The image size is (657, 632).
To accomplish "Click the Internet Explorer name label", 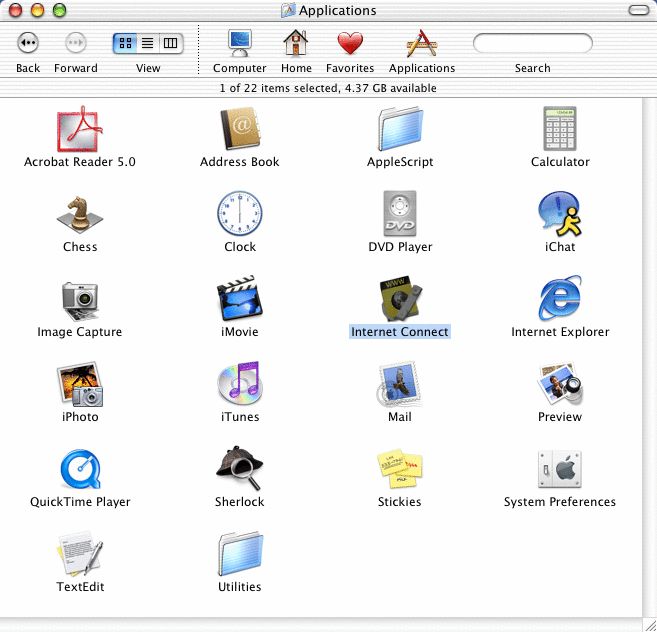I will tap(560, 332).
